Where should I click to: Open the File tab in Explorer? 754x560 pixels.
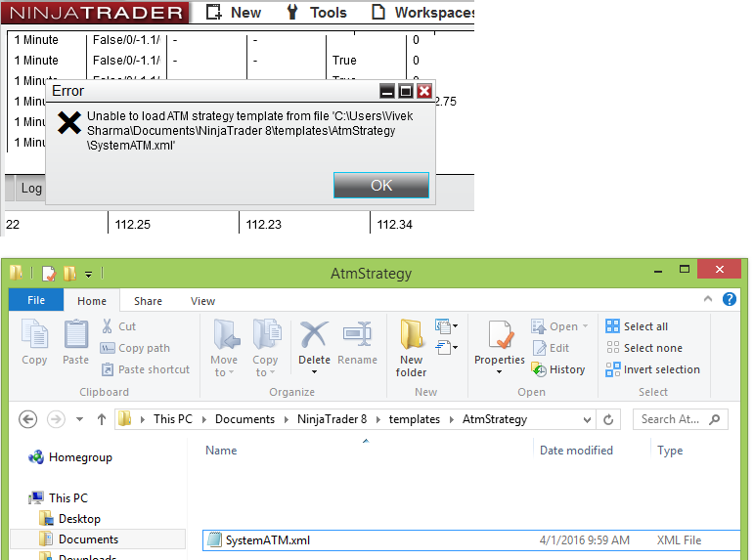pos(36,300)
